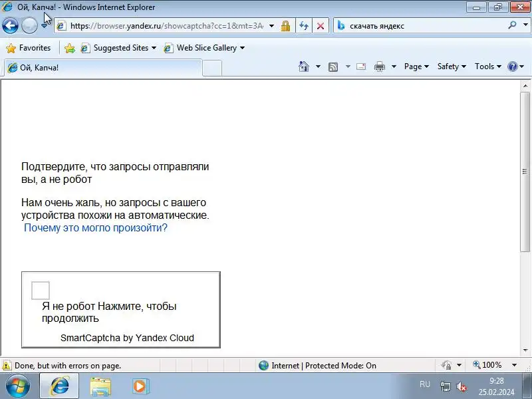Viewport: 532px width, 399px height.
Task: Go to the Home page icon
Action: coord(304,66)
